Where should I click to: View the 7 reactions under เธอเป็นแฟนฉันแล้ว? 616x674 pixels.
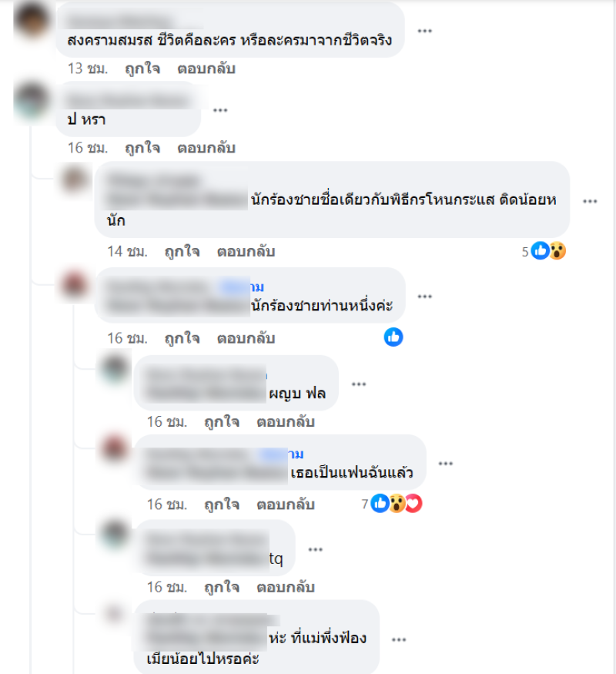pos(392,503)
